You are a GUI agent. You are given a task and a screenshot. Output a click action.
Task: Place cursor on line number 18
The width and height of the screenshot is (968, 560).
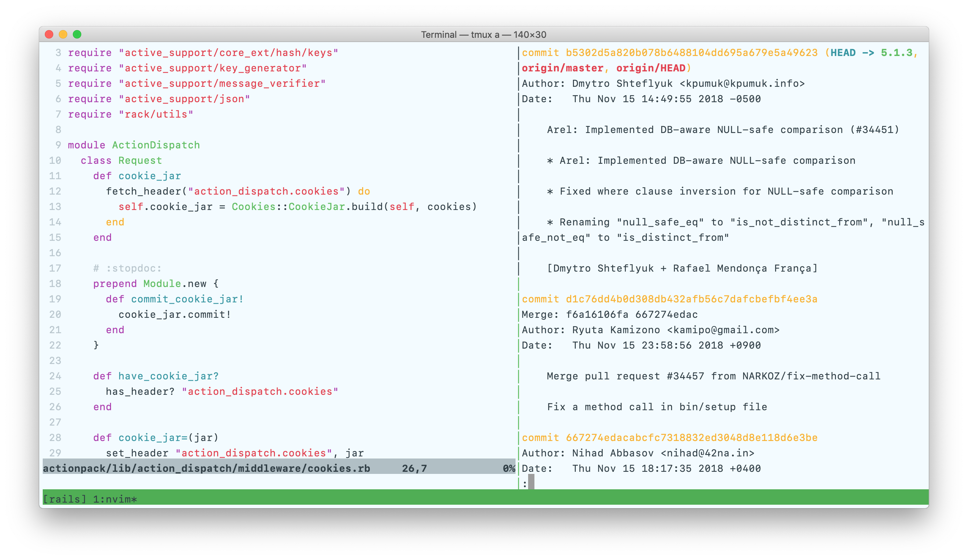(x=55, y=283)
